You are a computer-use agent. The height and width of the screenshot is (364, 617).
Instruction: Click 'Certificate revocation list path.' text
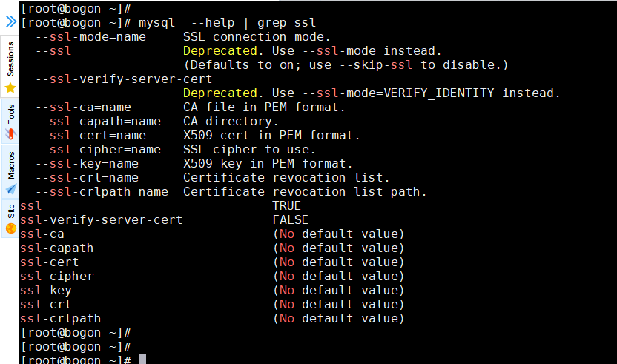click(305, 192)
